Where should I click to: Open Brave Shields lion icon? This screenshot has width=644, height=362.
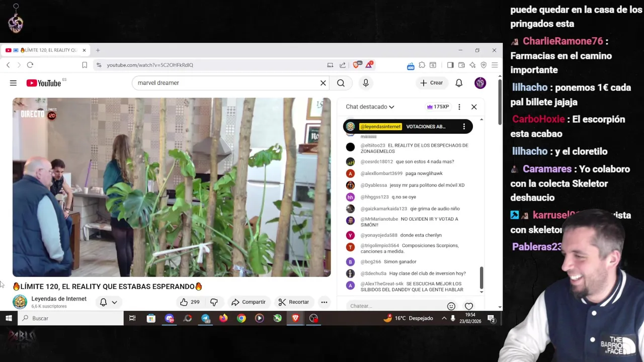[357, 65]
